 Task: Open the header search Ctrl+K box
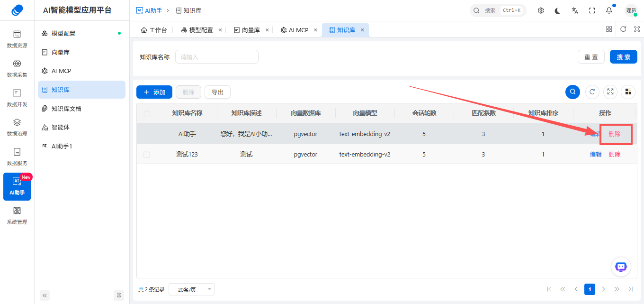(498, 10)
